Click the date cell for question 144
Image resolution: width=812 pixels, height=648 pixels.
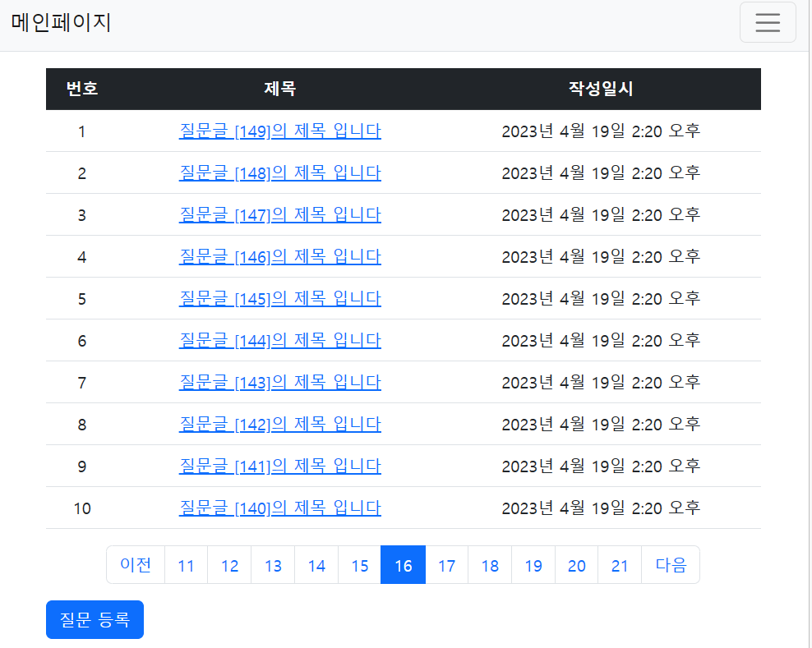click(601, 341)
